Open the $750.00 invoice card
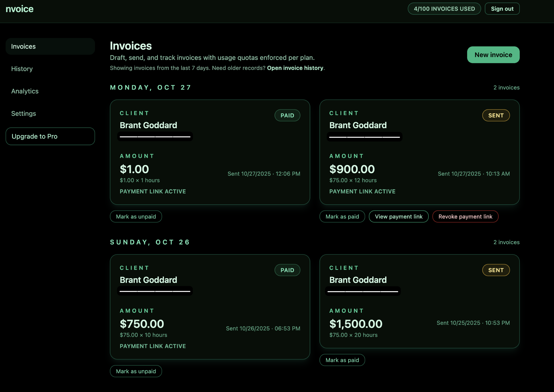Image resolution: width=554 pixels, height=392 pixels. click(x=210, y=306)
